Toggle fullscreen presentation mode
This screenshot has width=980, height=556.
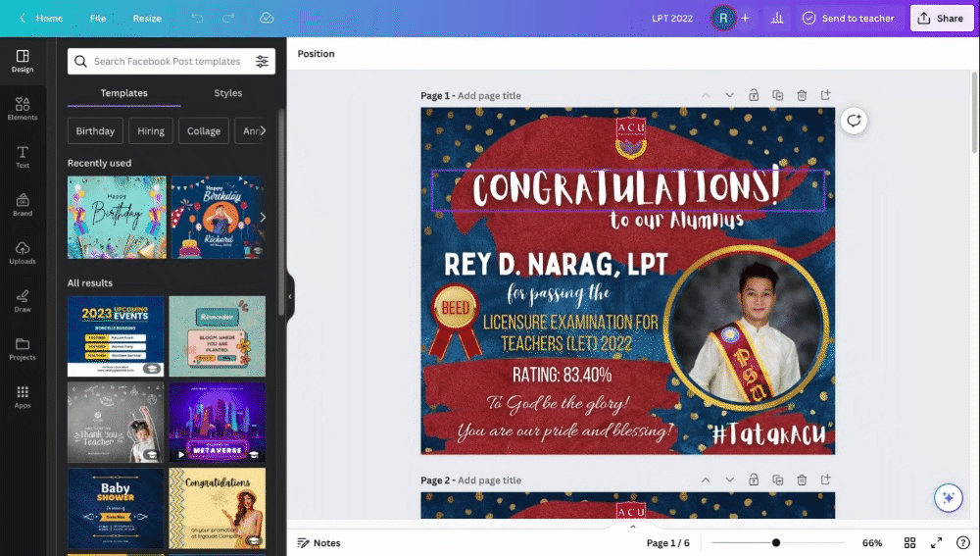pyautogui.click(x=936, y=543)
